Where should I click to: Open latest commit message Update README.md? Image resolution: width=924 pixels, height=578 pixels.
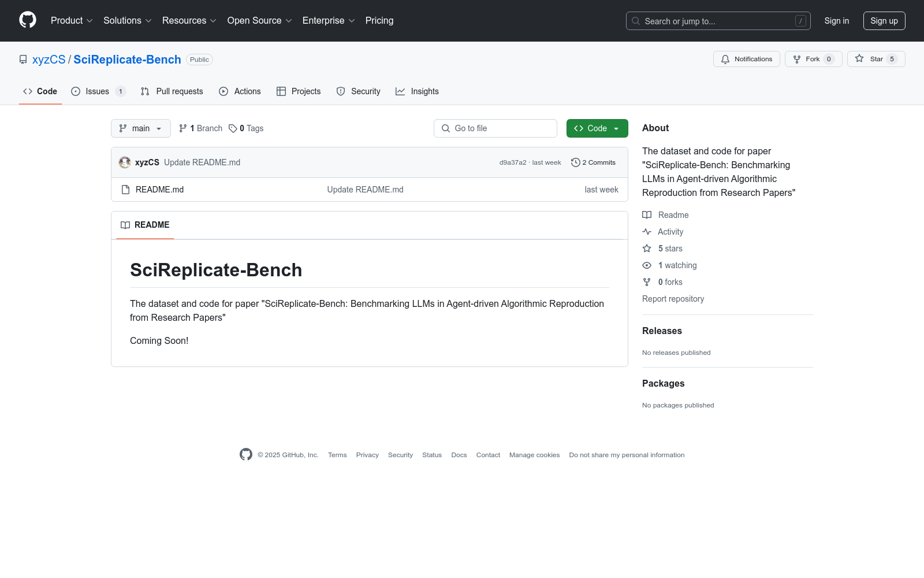coord(202,162)
